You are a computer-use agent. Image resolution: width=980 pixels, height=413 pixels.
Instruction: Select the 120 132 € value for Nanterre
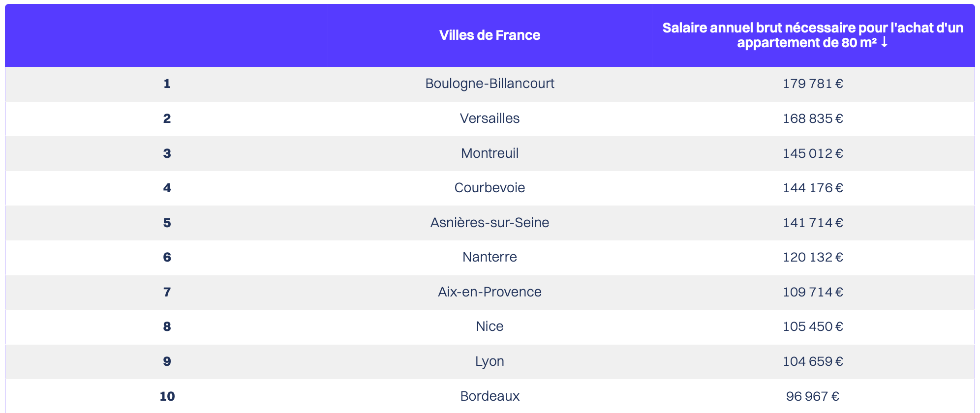point(813,257)
